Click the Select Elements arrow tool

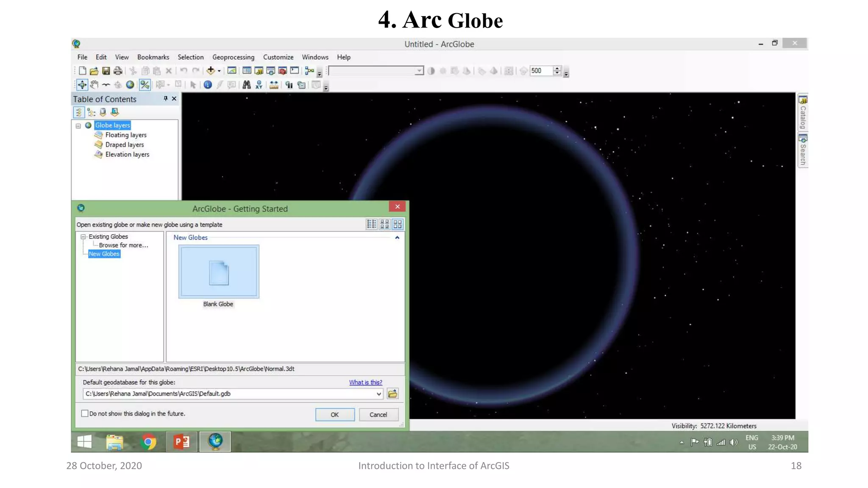[193, 85]
